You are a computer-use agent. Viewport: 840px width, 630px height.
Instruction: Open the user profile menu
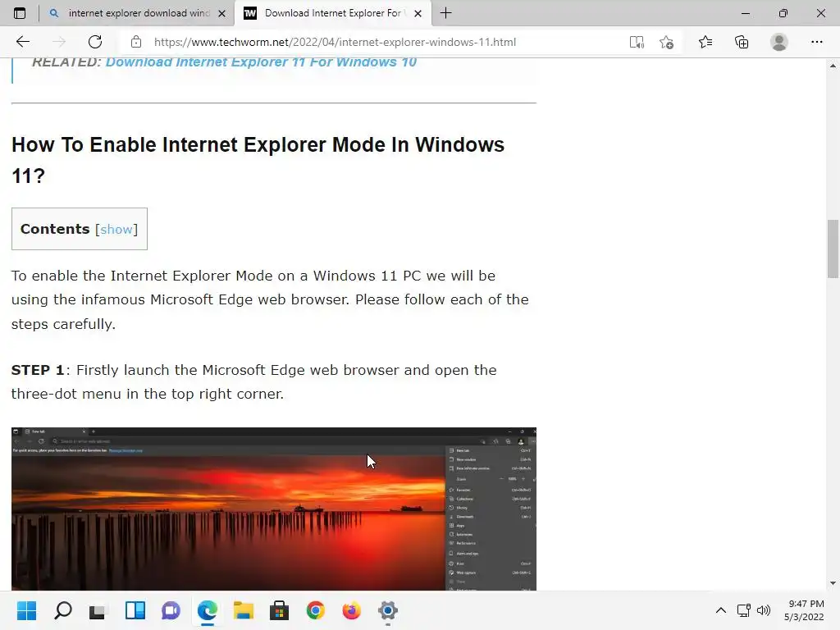tap(779, 42)
